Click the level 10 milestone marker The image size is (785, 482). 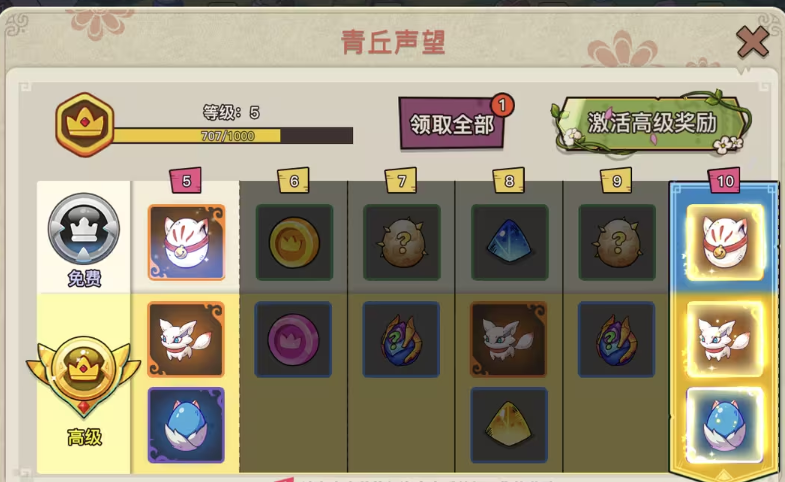click(x=724, y=181)
